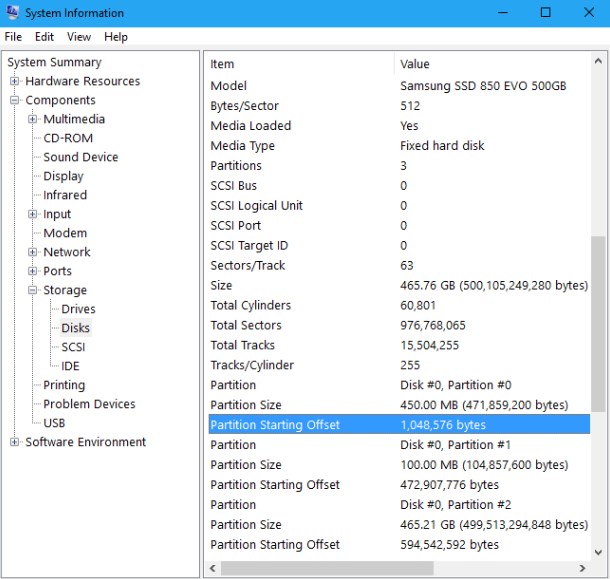Screen dimensions: 610x579
Task: Click the horizontal scrollbar right arrow
Action: 582,568
